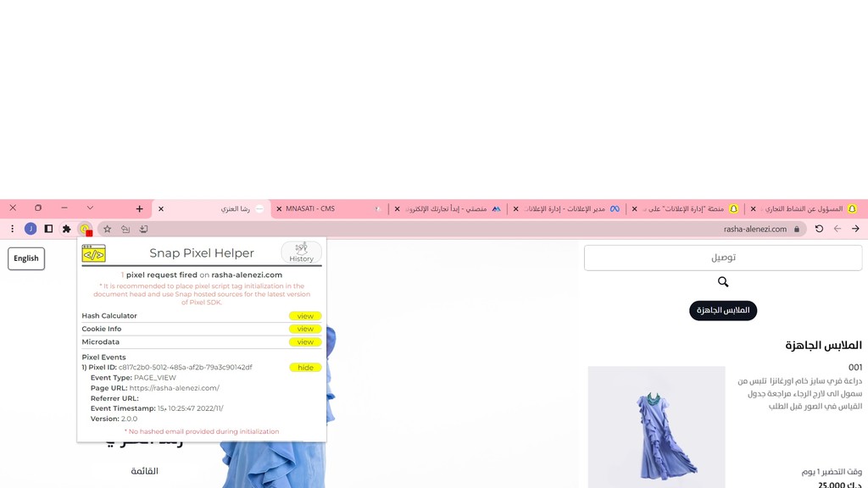Click the magnifier search icon on the page
Image resolution: width=868 pixels, height=488 pixels.
pyautogui.click(x=723, y=282)
